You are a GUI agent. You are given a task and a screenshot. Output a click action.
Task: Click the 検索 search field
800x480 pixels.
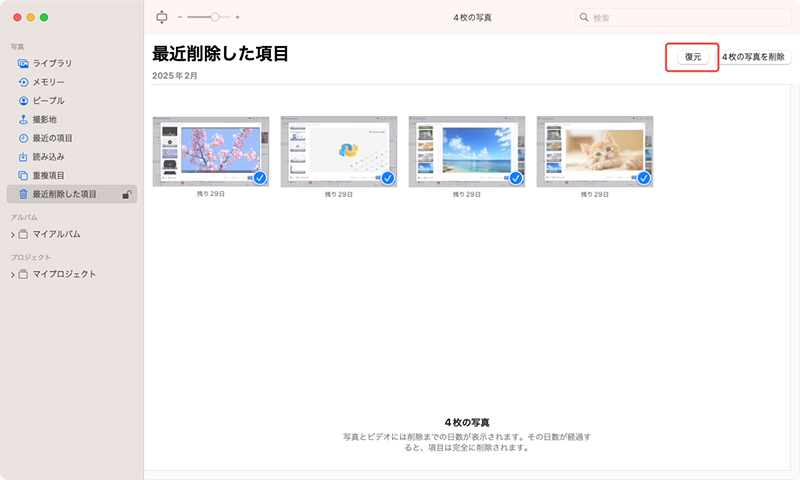[x=683, y=17]
